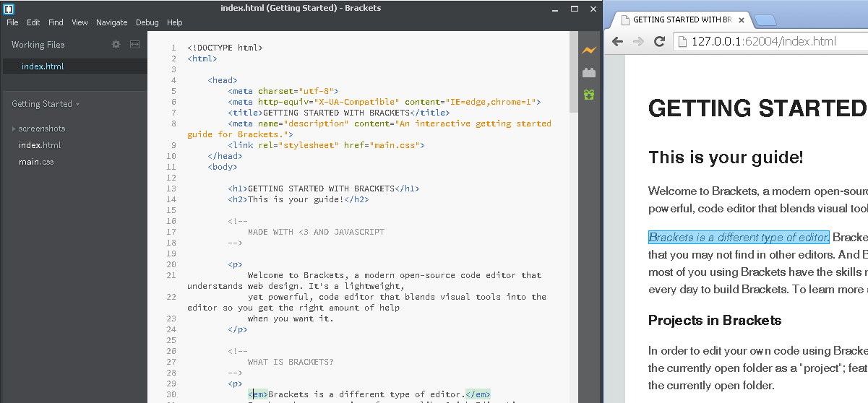
Task: Click the WHAT IS BRACKETS? comment
Action: click(x=291, y=362)
